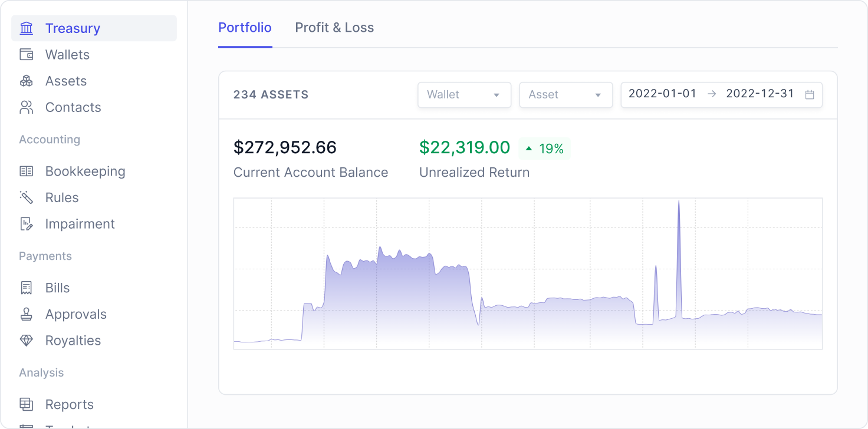This screenshot has width=868, height=429.
Task: Click the Bills receipt icon
Action: pos(27,288)
